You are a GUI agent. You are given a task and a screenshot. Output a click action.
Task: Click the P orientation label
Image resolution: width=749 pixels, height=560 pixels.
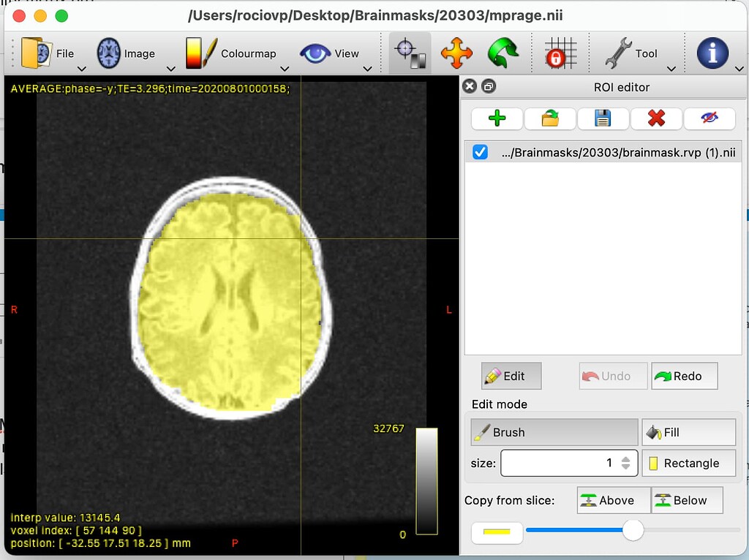click(235, 543)
